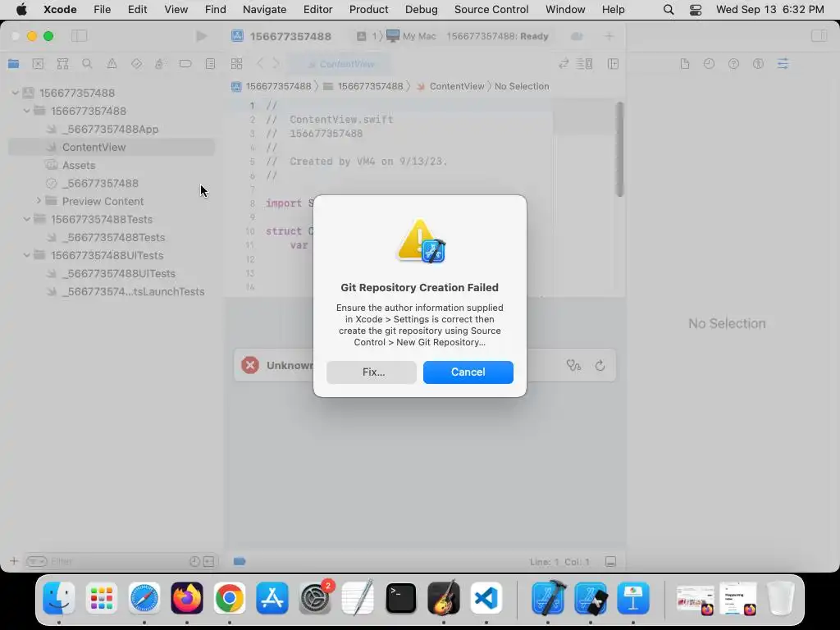Collapse the 156677357488Tests folder

(x=27, y=219)
